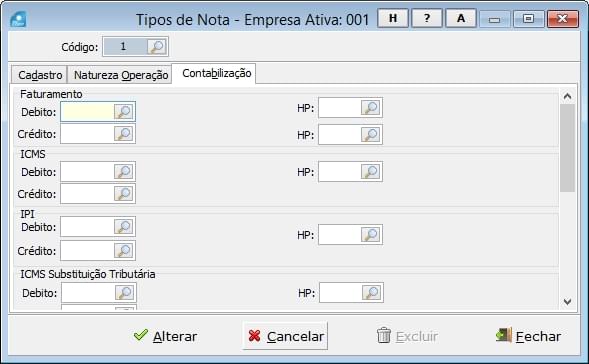589x364 pixels.
Task: Click the Cancelar button
Action: click(x=285, y=336)
